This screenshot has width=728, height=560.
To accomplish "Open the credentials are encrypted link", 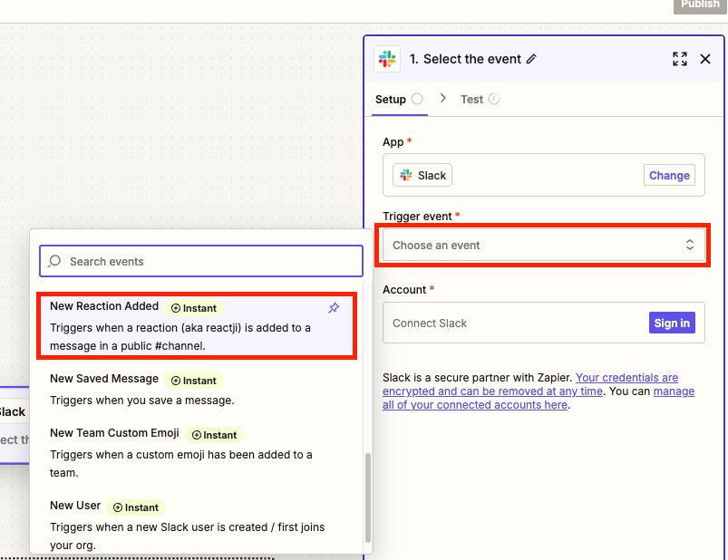I will click(x=530, y=384).
